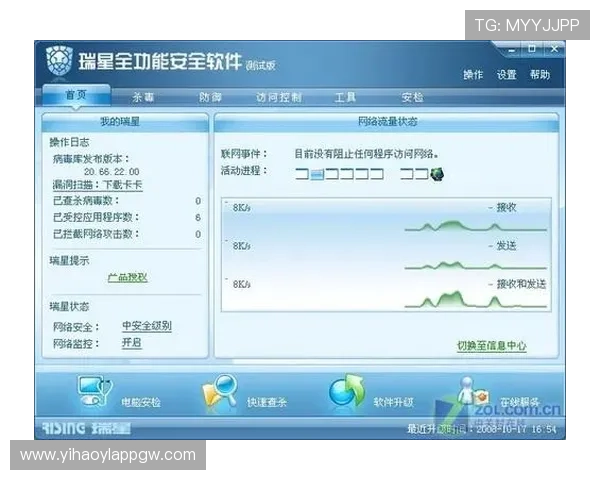This screenshot has width=600, height=480.
Task: Click the 中安全级别 link
Action: (x=147, y=326)
